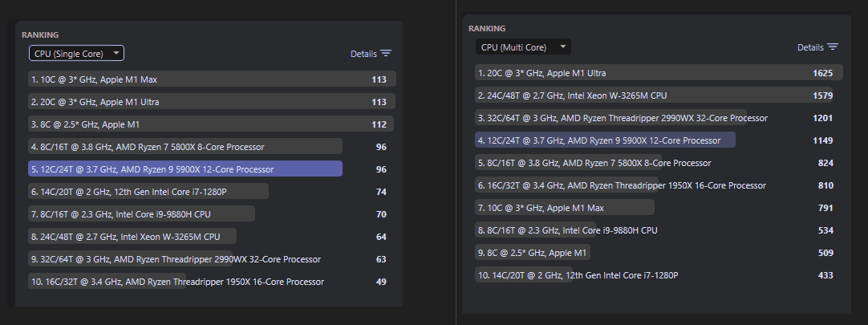Click score 49 in Single Core ranking
This screenshot has height=325, width=868.
[x=381, y=281]
